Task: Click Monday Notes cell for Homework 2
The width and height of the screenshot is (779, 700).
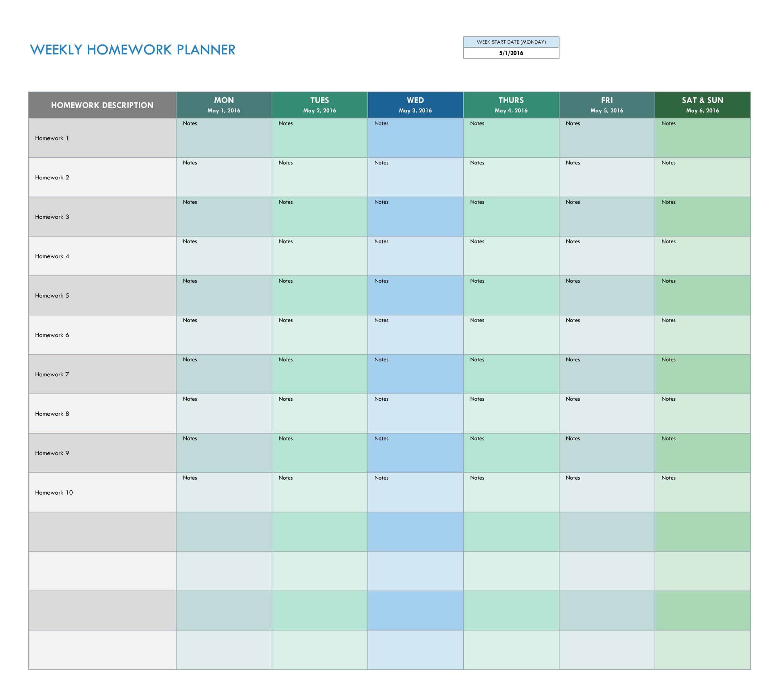Action: [224, 178]
